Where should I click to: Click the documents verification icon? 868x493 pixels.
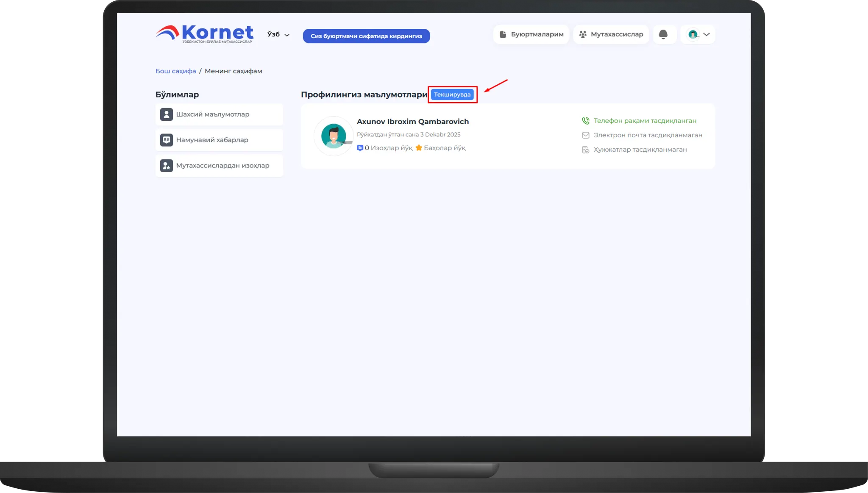pos(585,150)
